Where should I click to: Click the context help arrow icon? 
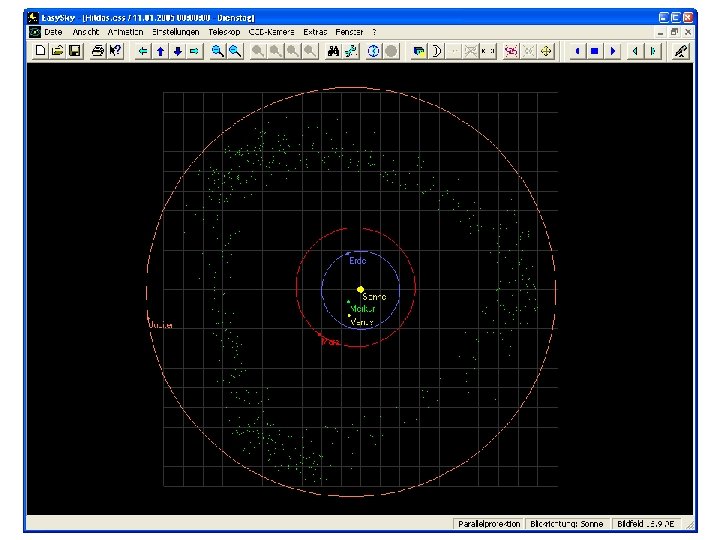[116, 50]
